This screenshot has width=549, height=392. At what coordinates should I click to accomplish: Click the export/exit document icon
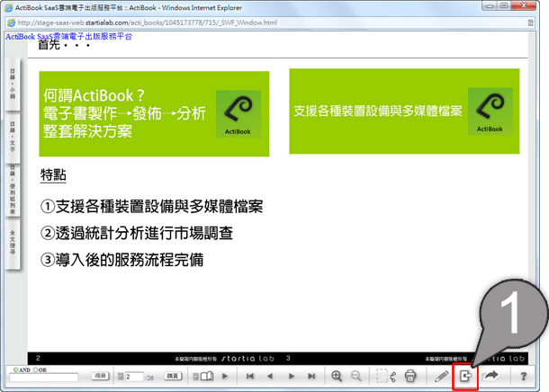click(x=465, y=376)
